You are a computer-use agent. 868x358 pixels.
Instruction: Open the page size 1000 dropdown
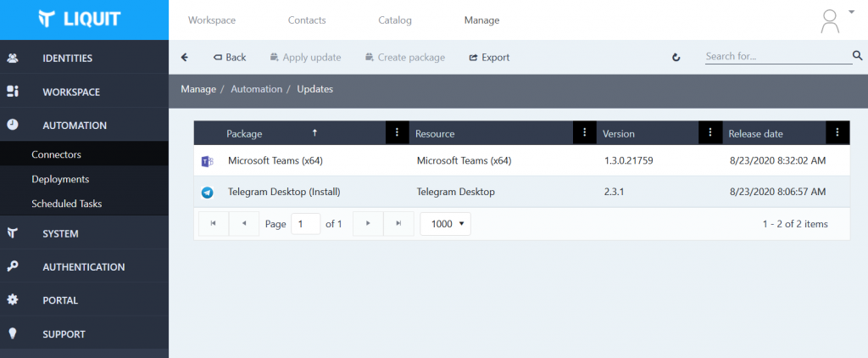pos(446,224)
